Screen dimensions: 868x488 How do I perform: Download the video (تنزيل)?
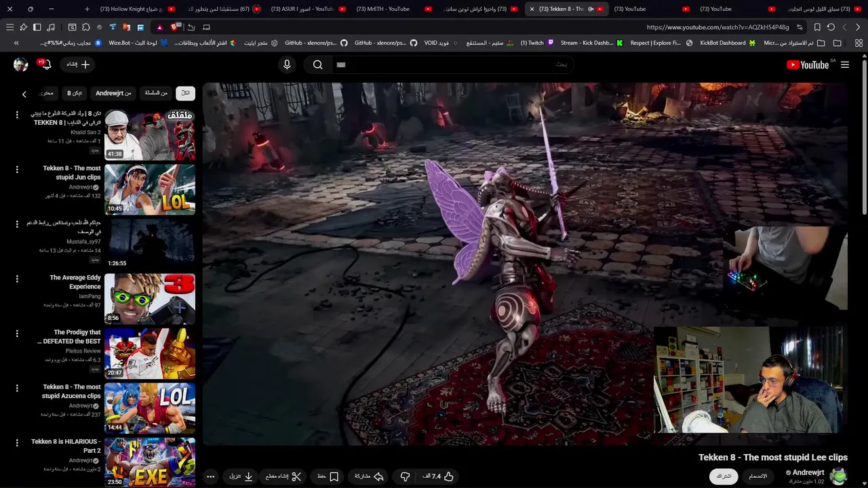(x=241, y=476)
